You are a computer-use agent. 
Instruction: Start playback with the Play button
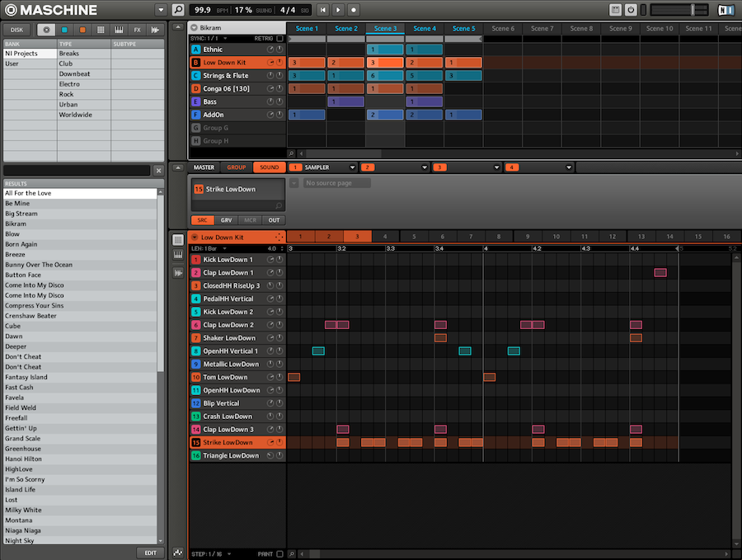(338, 10)
